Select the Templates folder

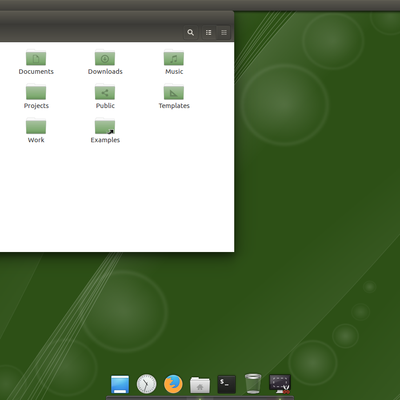pos(174,96)
